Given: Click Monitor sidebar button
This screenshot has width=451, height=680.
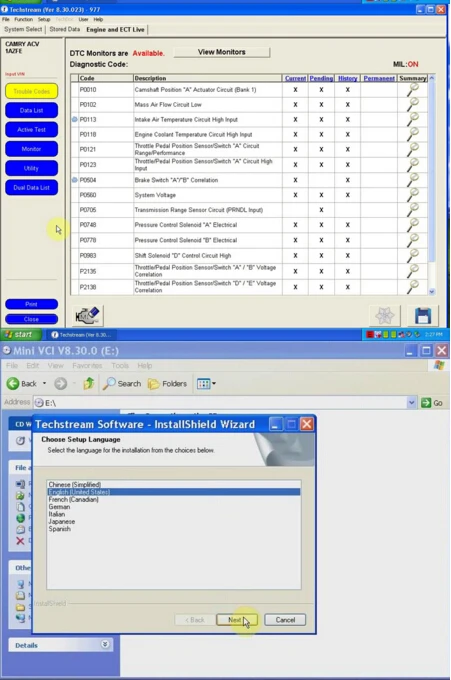Looking at the screenshot, I should pyautogui.click(x=31, y=149).
